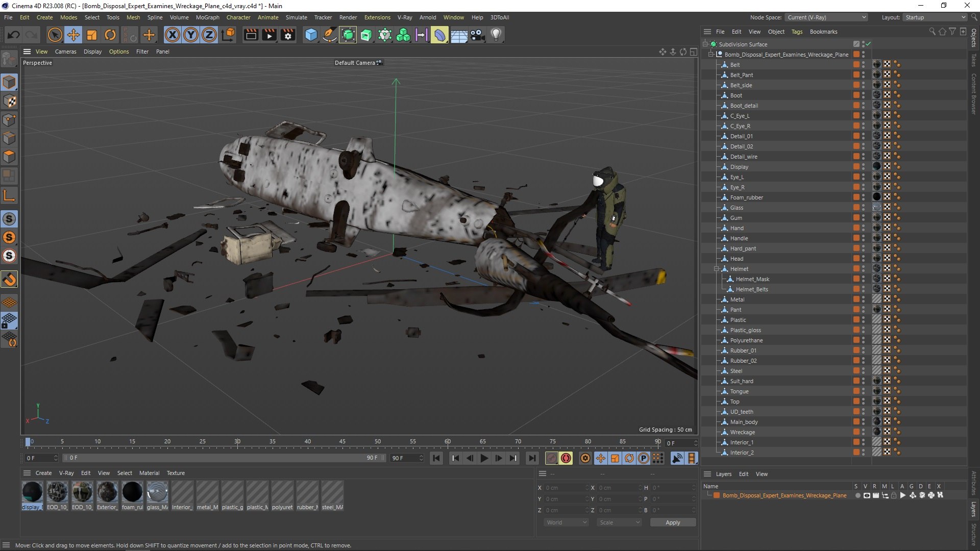Open the World coordinate dropdown
The width and height of the screenshot is (980, 551).
[x=567, y=522]
